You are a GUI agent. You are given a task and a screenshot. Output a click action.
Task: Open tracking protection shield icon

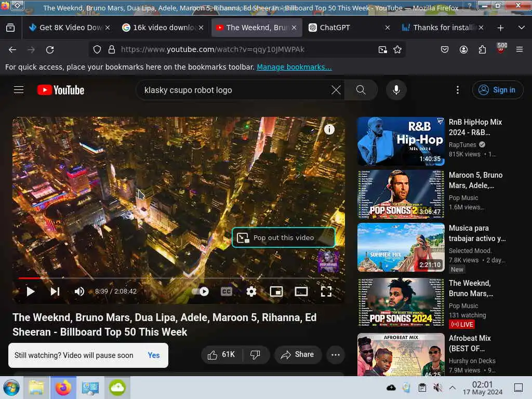(97, 49)
